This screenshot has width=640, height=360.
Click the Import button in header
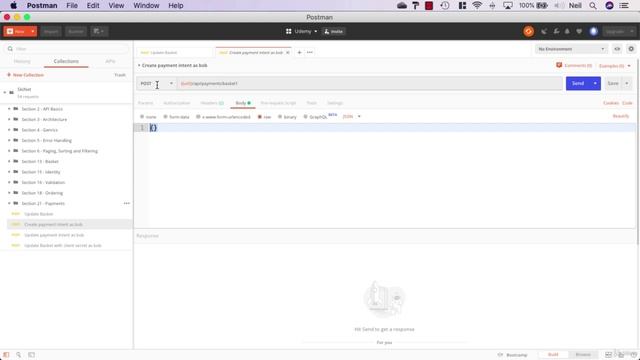coord(51,31)
